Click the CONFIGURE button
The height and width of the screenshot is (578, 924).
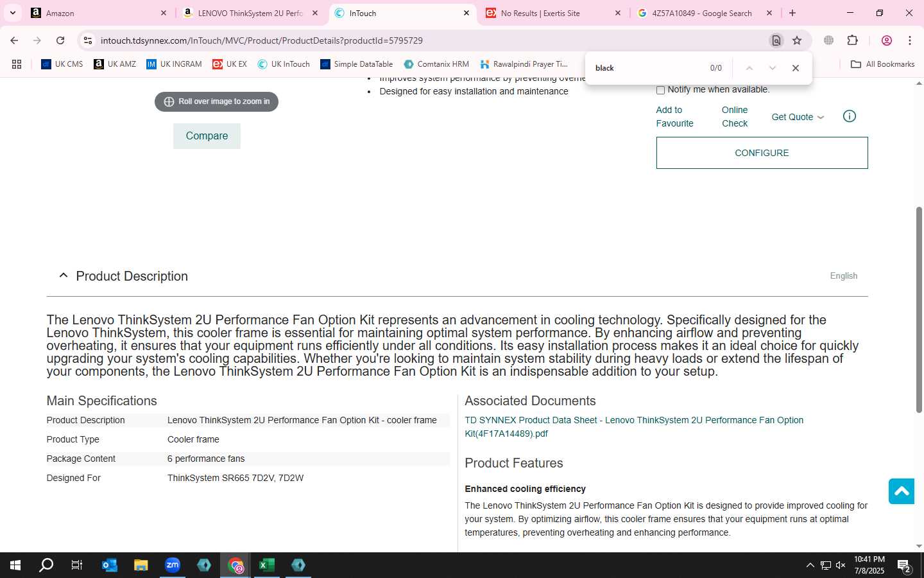pos(762,153)
